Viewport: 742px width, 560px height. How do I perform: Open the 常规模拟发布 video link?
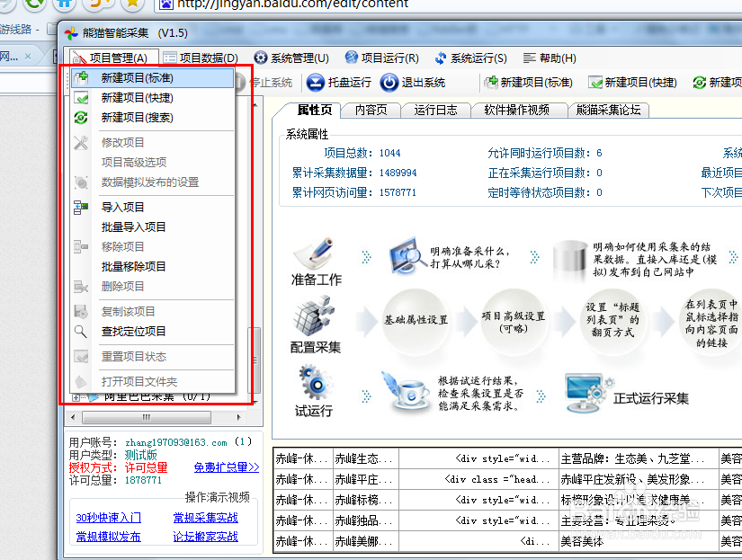click(x=108, y=537)
